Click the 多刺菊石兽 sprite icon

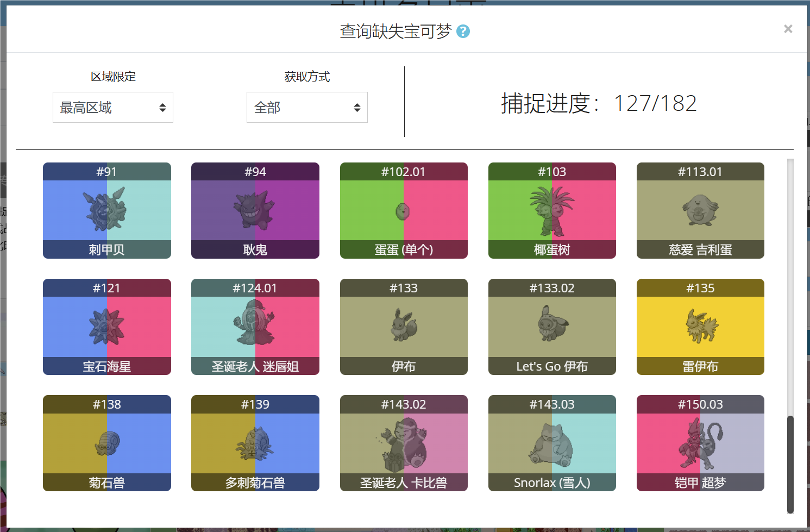[255, 443]
